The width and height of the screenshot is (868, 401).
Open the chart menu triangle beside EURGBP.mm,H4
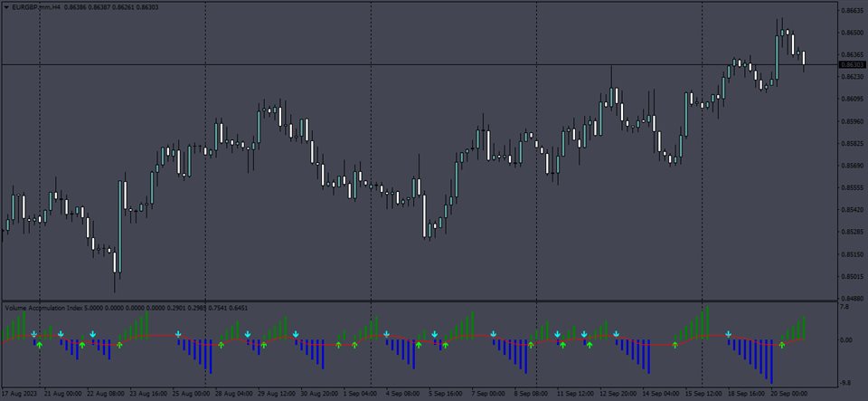(6, 8)
